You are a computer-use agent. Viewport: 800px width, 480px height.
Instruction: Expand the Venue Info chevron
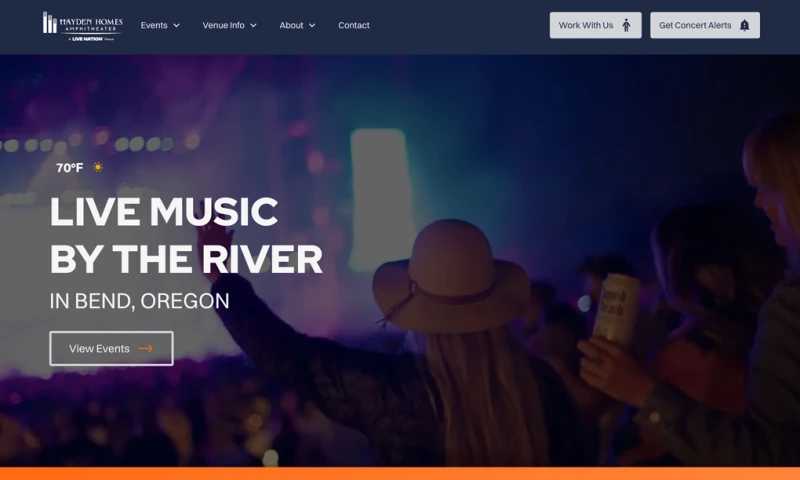[x=254, y=26]
